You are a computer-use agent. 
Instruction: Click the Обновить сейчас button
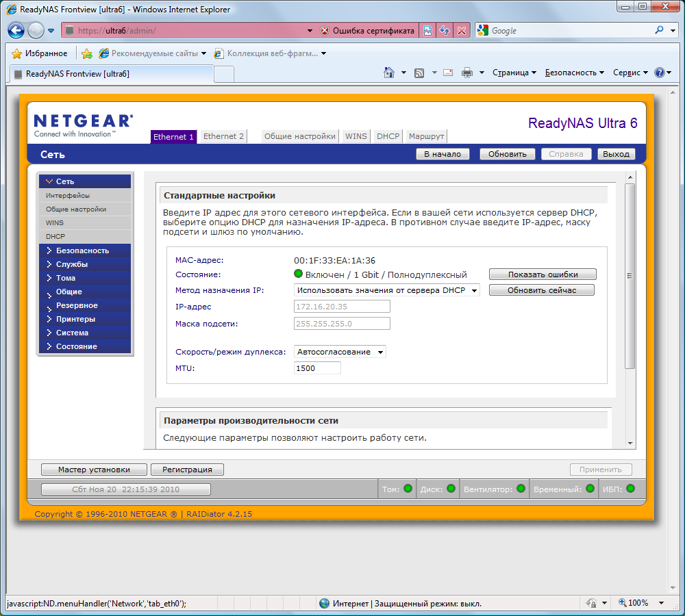point(542,290)
